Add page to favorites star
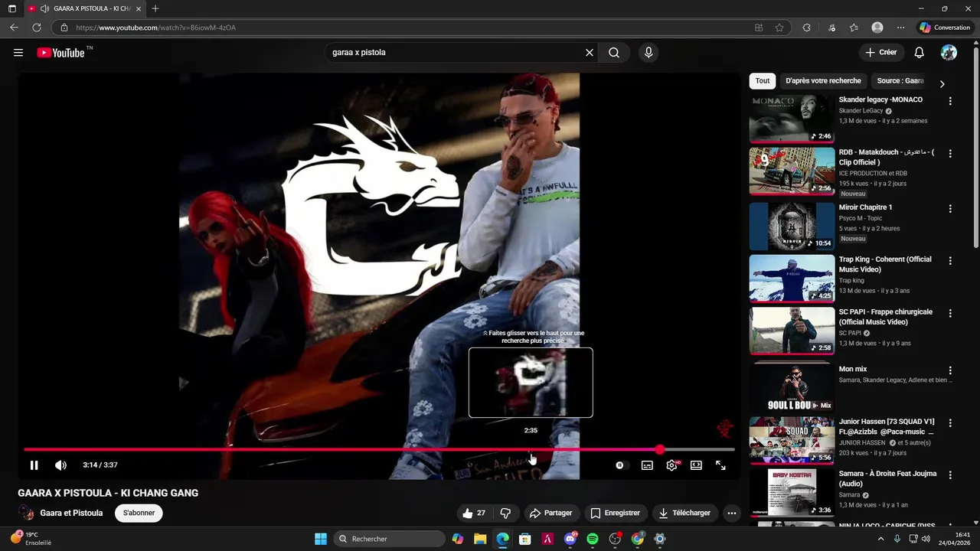 779,28
